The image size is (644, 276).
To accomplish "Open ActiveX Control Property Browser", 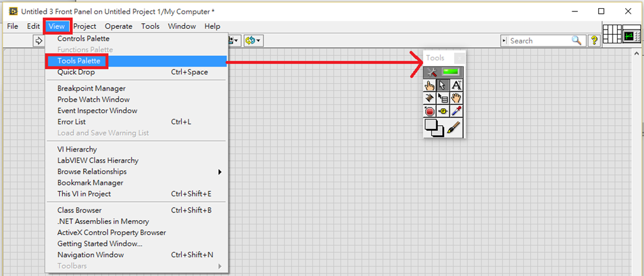I will [x=136, y=233].
